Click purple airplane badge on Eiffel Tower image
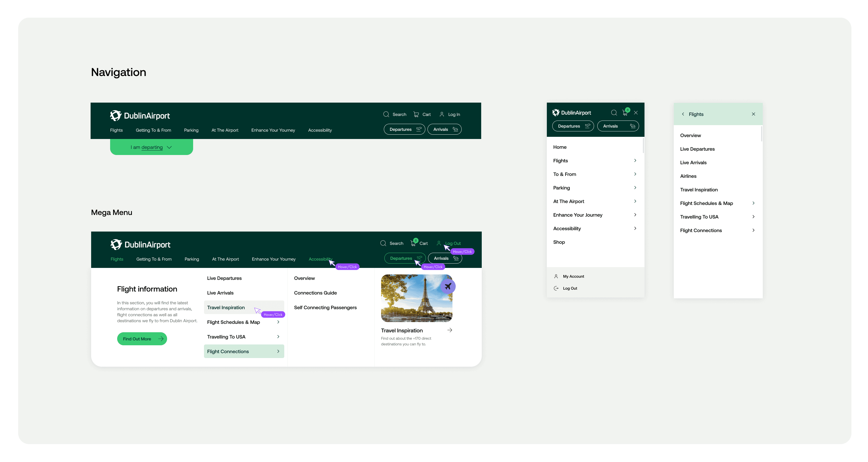The width and height of the screenshot is (868, 462). [448, 286]
